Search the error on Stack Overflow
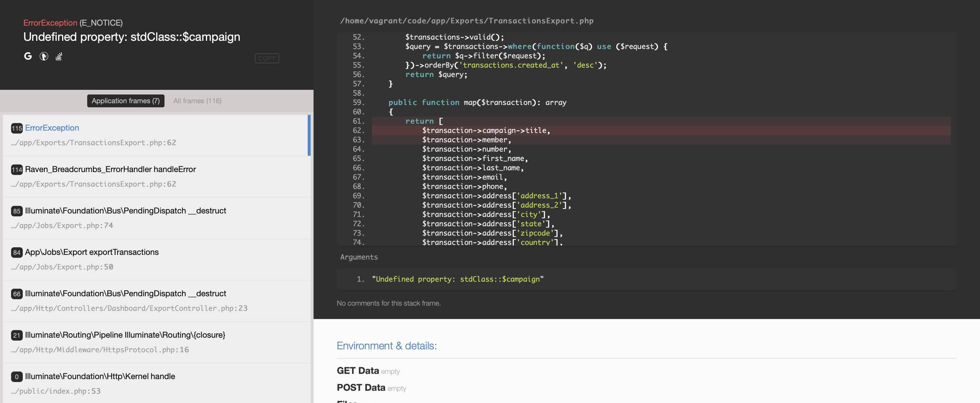This screenshot has width=980, height=403. click(59, 56)
